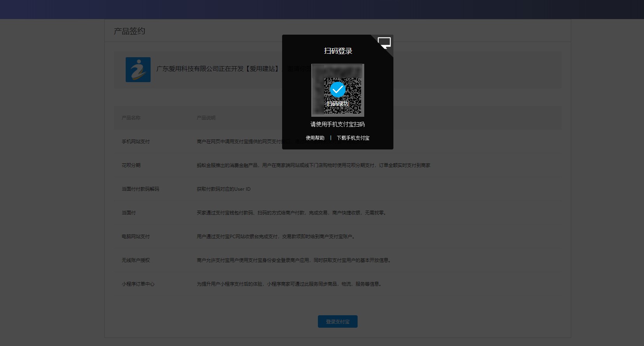Click the 产品说明 column header
The height and width of the screenshot is (346, 644).
(206, 118)
